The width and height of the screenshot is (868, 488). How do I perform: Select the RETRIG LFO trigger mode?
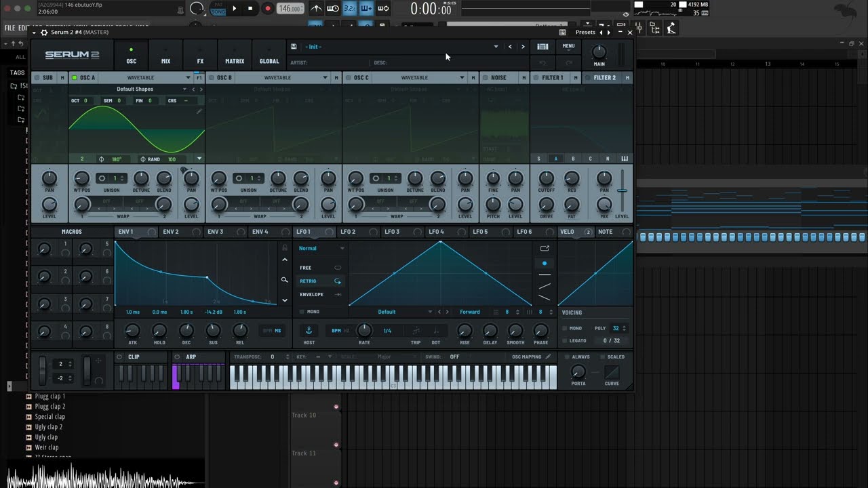[x=321, y=281]
